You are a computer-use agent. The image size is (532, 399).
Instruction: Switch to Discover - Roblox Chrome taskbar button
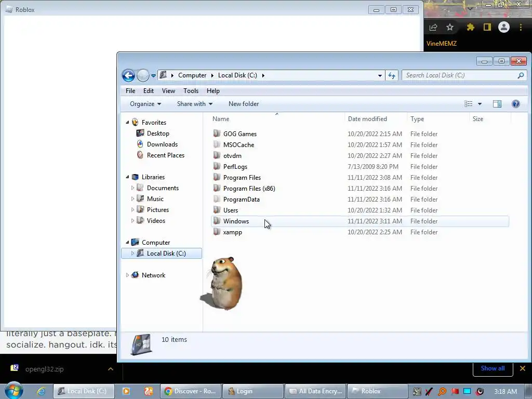[x=190, y=391]
